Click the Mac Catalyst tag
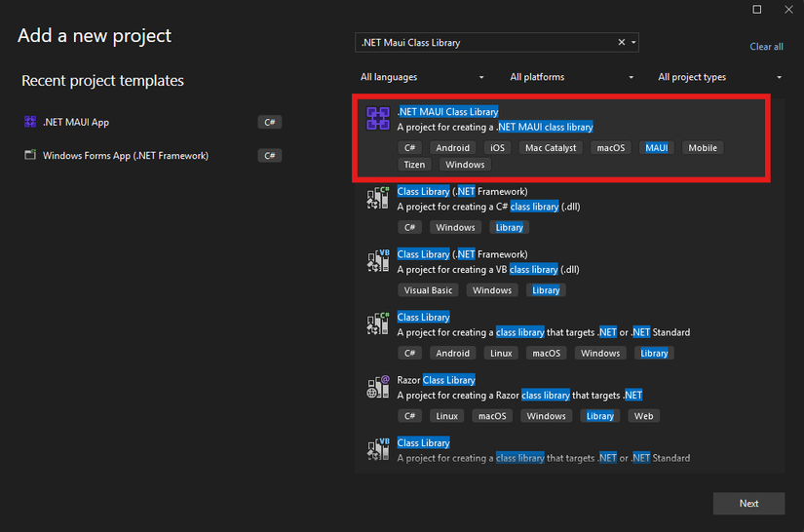 [x=551, y=147]
